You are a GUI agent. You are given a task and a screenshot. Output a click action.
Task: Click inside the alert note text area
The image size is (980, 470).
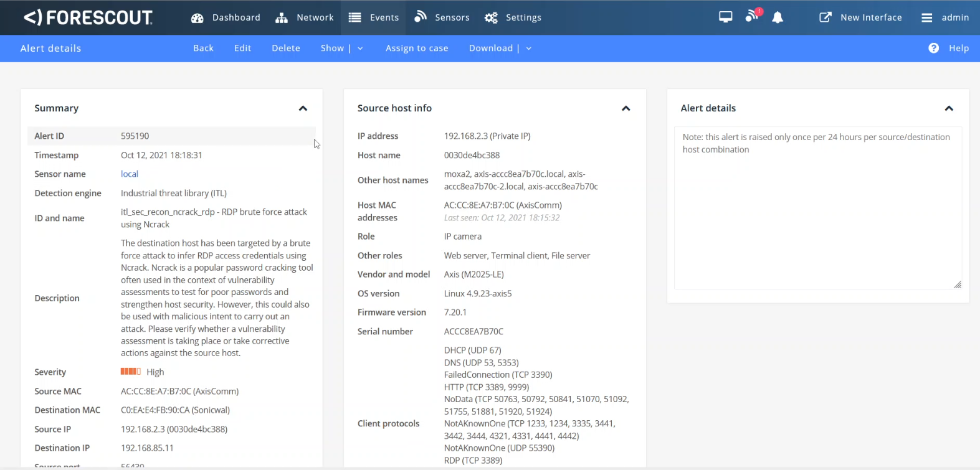[x=817, y=218]
